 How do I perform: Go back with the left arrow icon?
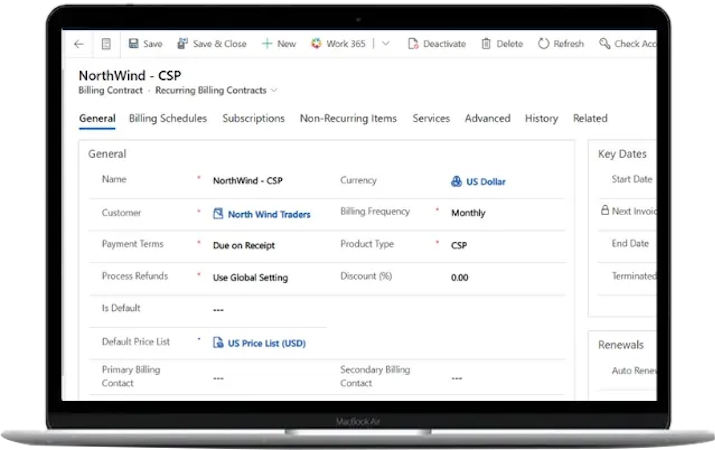(79, 44)
